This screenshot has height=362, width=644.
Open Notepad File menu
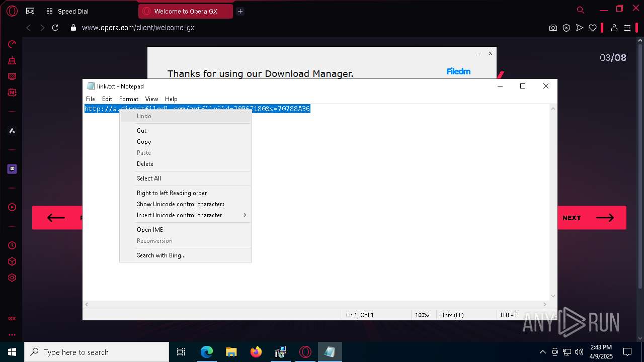[x=91, y=99]
